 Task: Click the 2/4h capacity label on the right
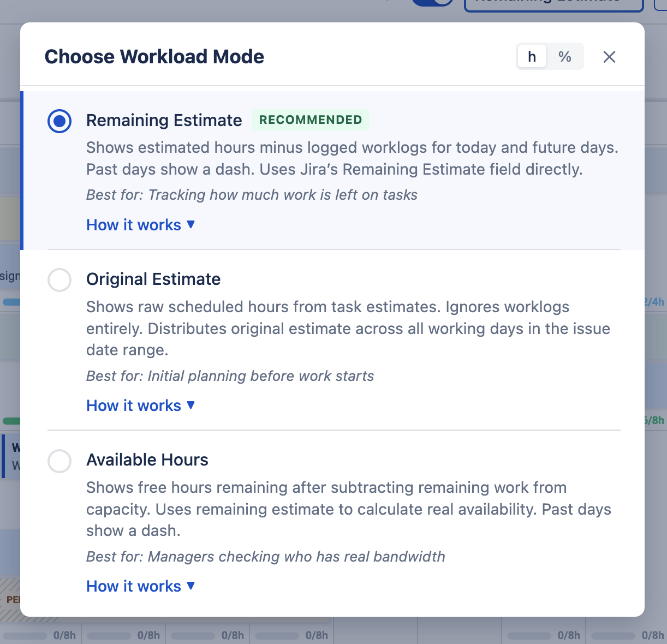coord(653,301)
